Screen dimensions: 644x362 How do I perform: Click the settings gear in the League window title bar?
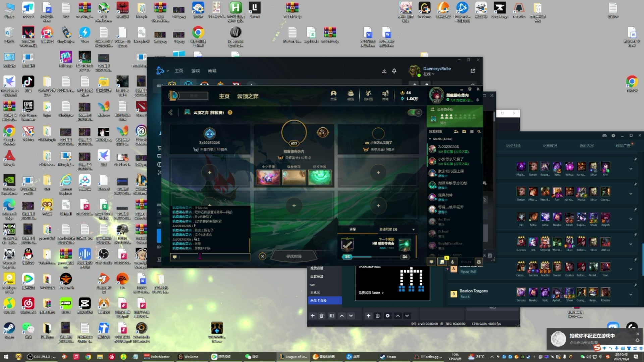click(x=470, y=89)
